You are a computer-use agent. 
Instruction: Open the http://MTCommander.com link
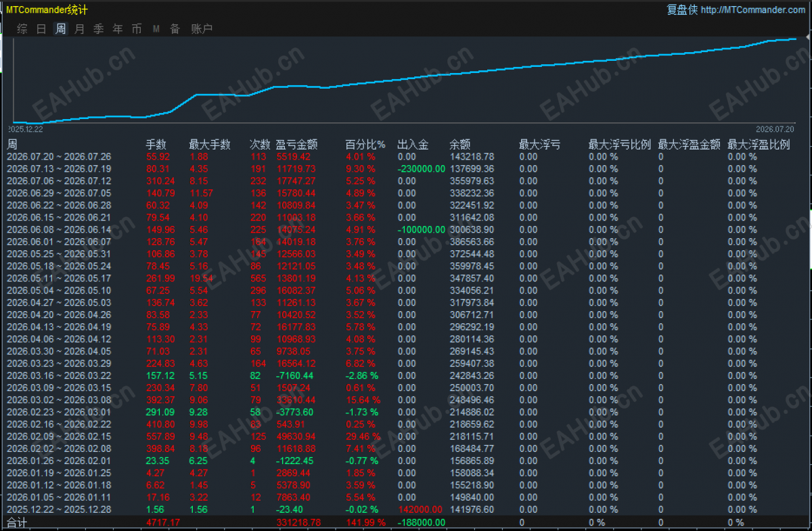[x=753, y=9]
